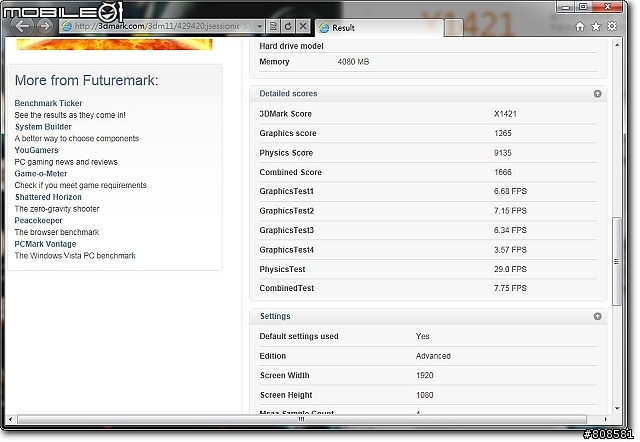This screenshot has width=640, height=442.
Task: Toggle the compatibility view icon
Action: (x=273, y=27)
